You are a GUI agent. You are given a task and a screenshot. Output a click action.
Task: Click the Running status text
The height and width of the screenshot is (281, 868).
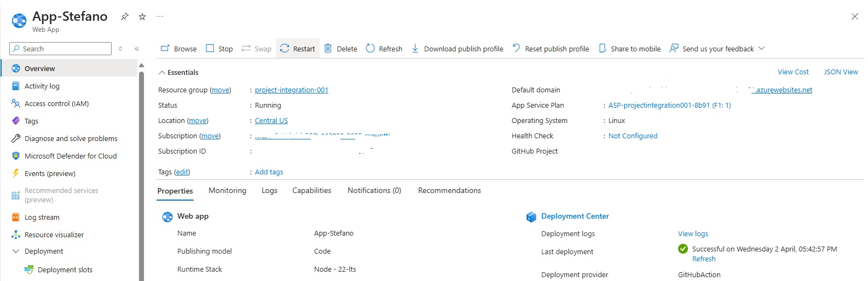coord(268,105)
